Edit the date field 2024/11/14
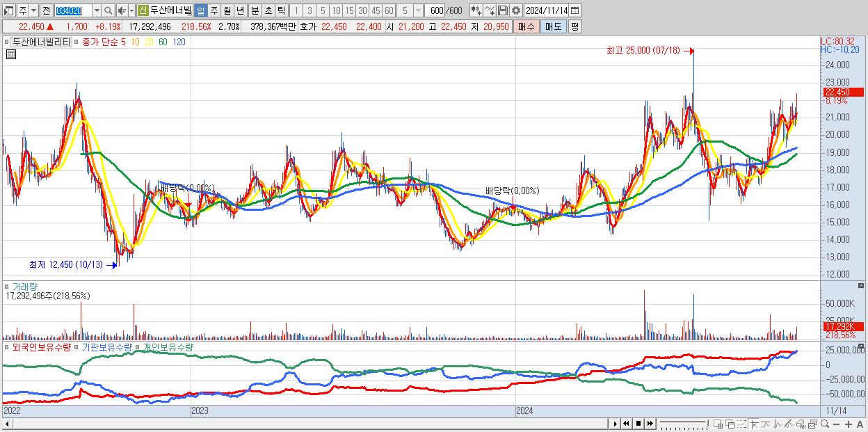 pos(547,11)
